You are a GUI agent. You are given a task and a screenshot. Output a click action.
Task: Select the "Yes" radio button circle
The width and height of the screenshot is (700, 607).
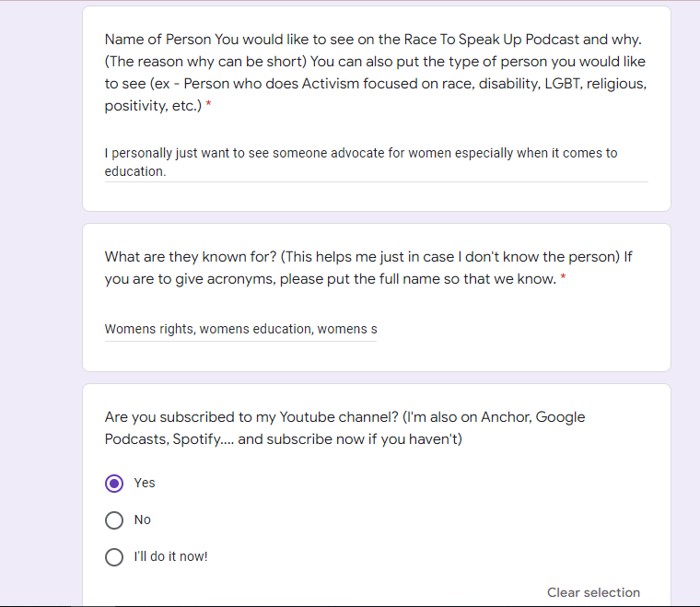pyautogui.click(x=114, y=483)
